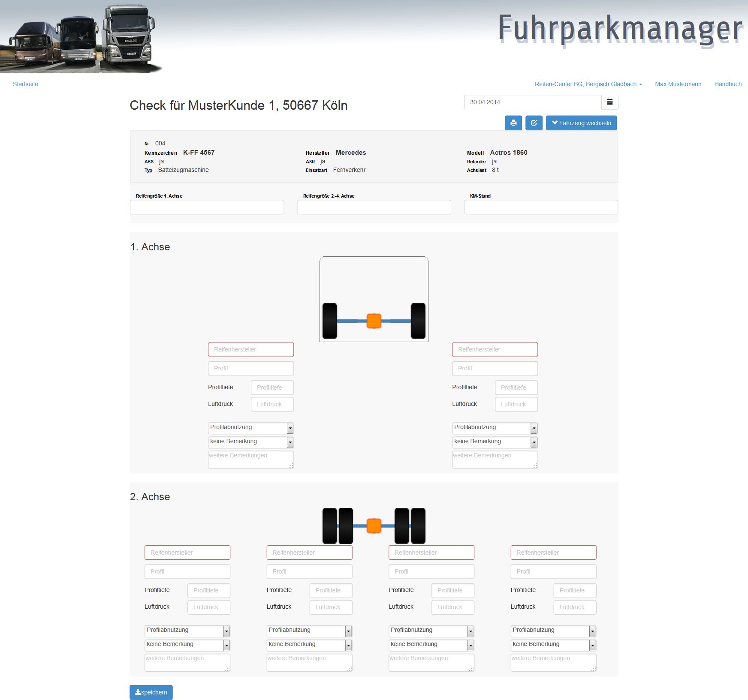Open right keine Bemerkung dropdown in 1. Achse

(495, 442)
